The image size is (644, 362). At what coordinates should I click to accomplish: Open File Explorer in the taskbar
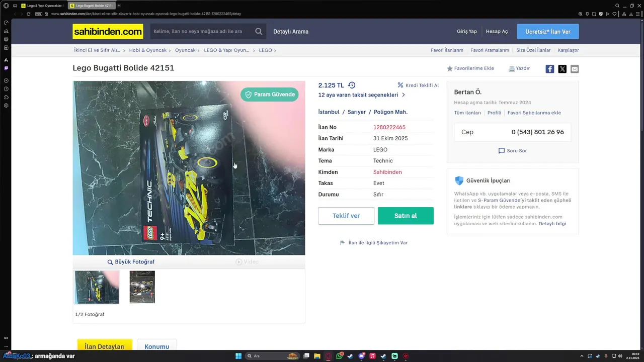pos(317,356)
